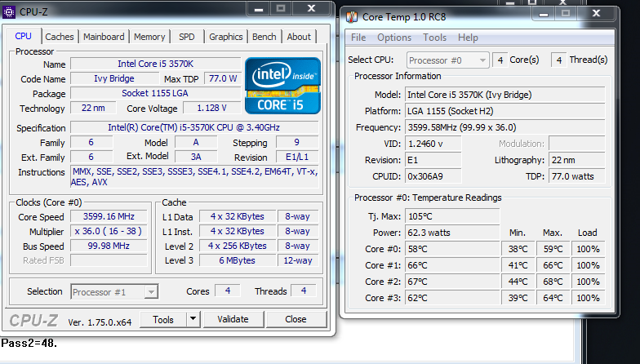Image resolution: width=640 pixels, height=364 pixels.
Task: Click the Stepping value '9'
Action: pos(297,142)
